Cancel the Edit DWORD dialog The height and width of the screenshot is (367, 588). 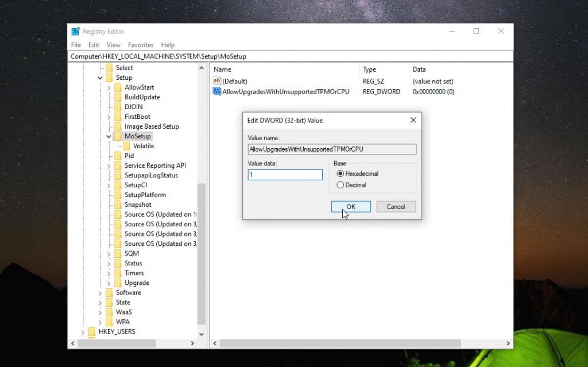pyautogui.click(x=396, y=206)
